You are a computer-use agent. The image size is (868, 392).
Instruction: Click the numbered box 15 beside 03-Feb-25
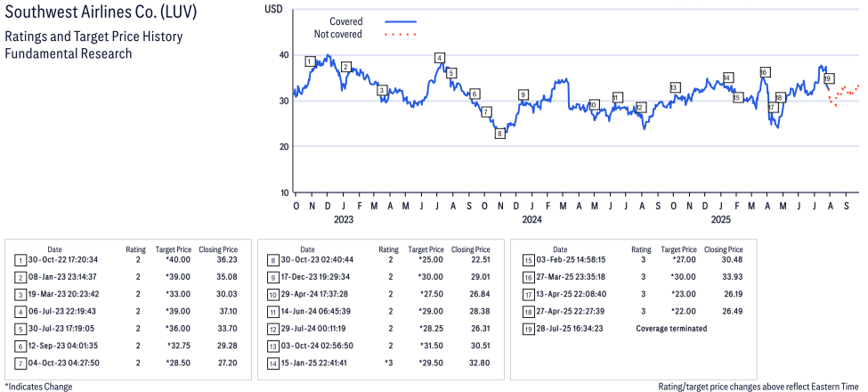(x=528, y=259)
